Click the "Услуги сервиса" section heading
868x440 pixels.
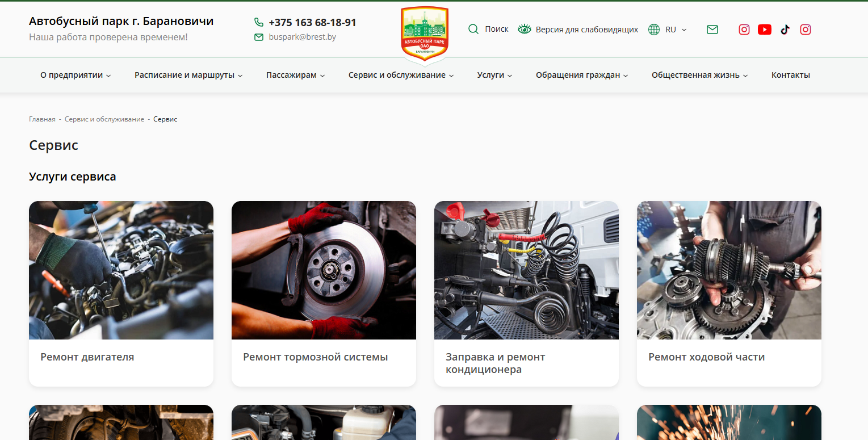point(73,177)
